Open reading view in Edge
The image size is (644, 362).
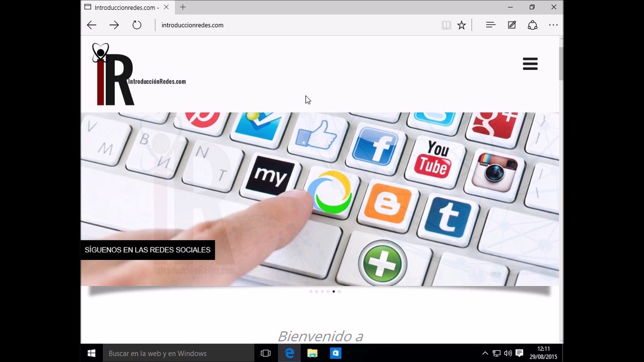446,25
